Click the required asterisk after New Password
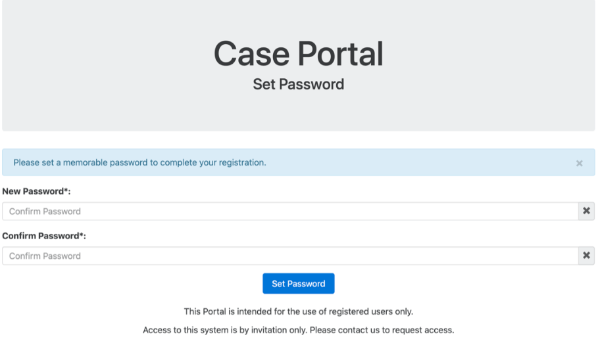The width and height of the screenshot is (596, 364). pyautogui.click(x=66, y=190)
